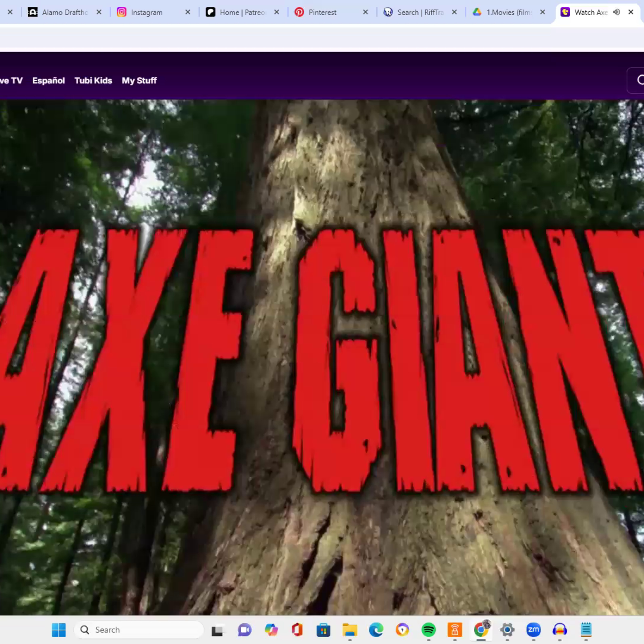
Task: Open Live TV in Tubi navigation
Action: pyautogui.click(x=11, y=81)
